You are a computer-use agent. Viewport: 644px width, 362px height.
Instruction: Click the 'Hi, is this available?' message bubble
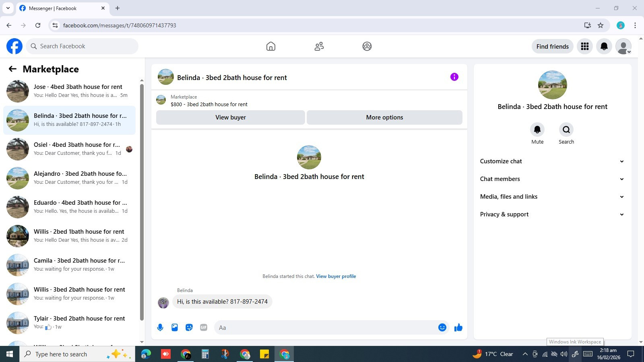coord(222,302)
